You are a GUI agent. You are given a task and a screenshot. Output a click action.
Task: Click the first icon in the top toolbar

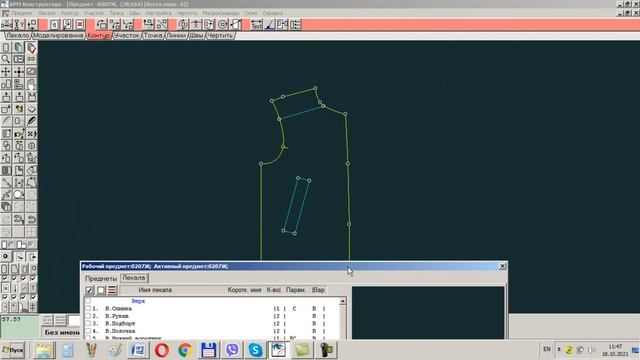6,24
